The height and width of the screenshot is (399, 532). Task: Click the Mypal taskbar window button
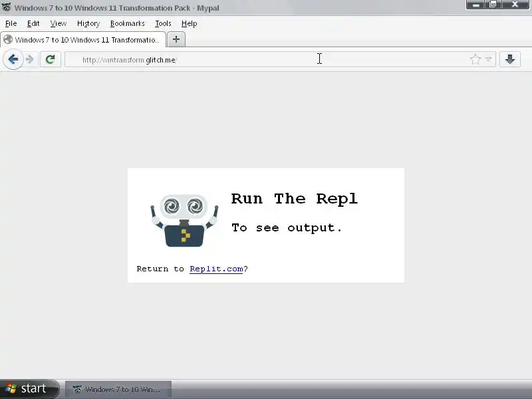point(118,389)
